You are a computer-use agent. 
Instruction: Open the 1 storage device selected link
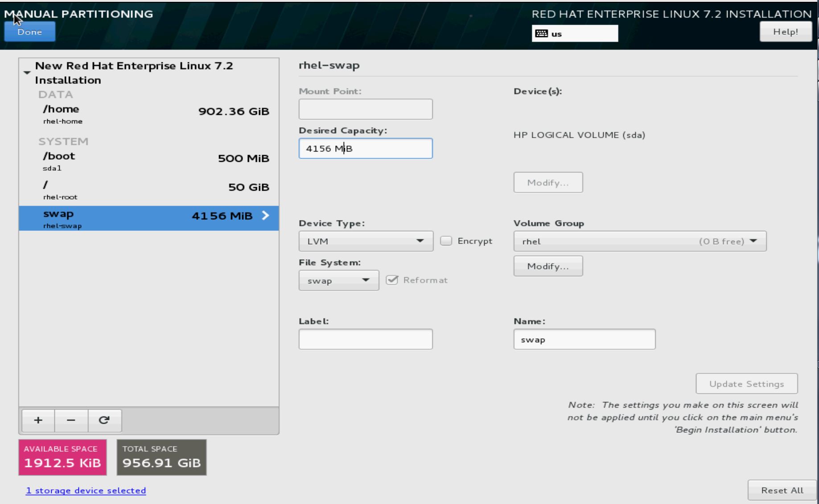[86, 490]
